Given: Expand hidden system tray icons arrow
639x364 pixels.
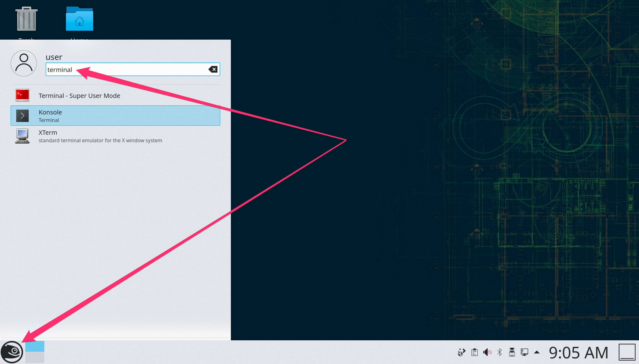Looking at the screenshot, I should [x=537, y=352].
